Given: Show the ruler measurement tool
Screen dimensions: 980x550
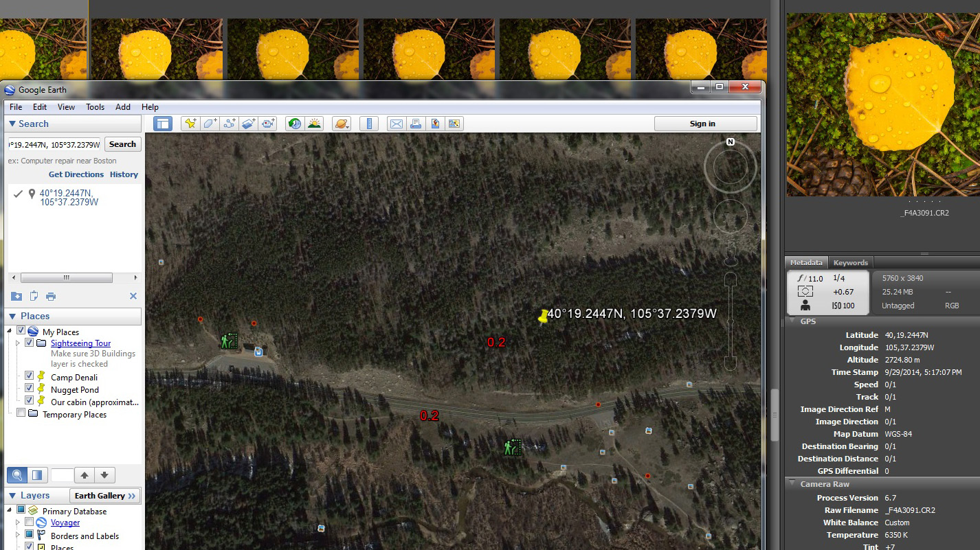Looking at the screenshot, I should (x=370, y=124).
